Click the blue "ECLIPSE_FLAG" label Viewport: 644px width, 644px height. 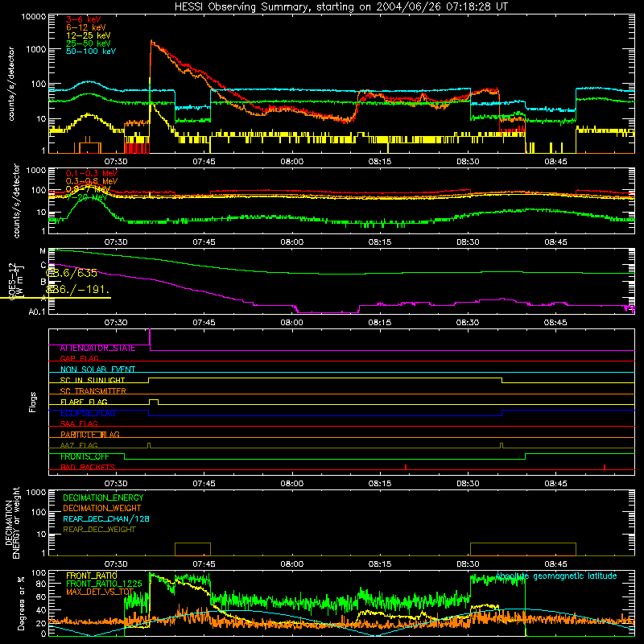88,413
